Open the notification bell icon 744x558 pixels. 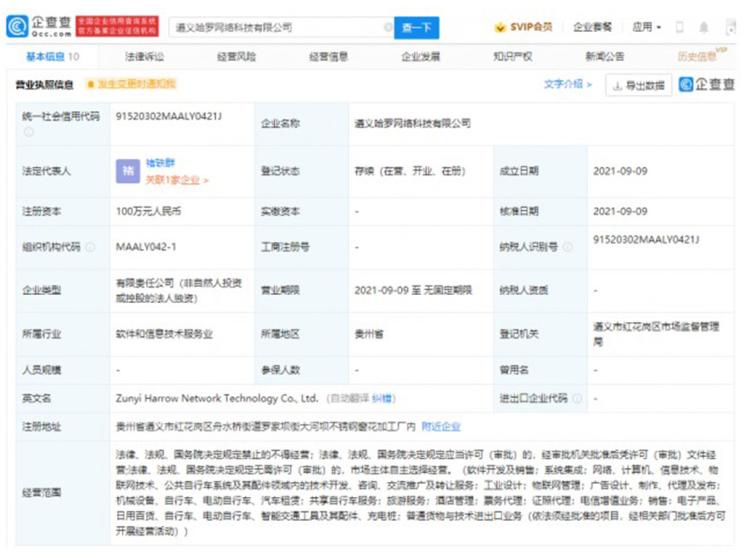click(x=704, y=27)
